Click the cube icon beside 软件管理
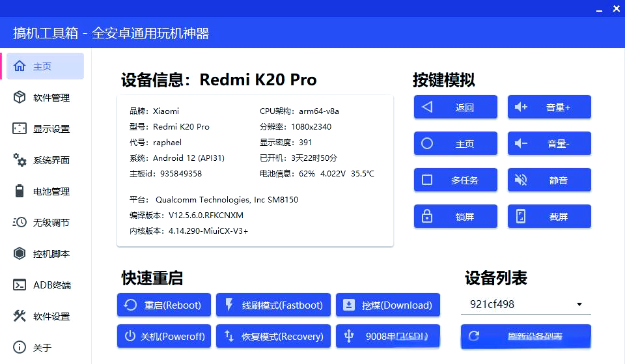The image size is (625, 364). [x=20, y=97]
